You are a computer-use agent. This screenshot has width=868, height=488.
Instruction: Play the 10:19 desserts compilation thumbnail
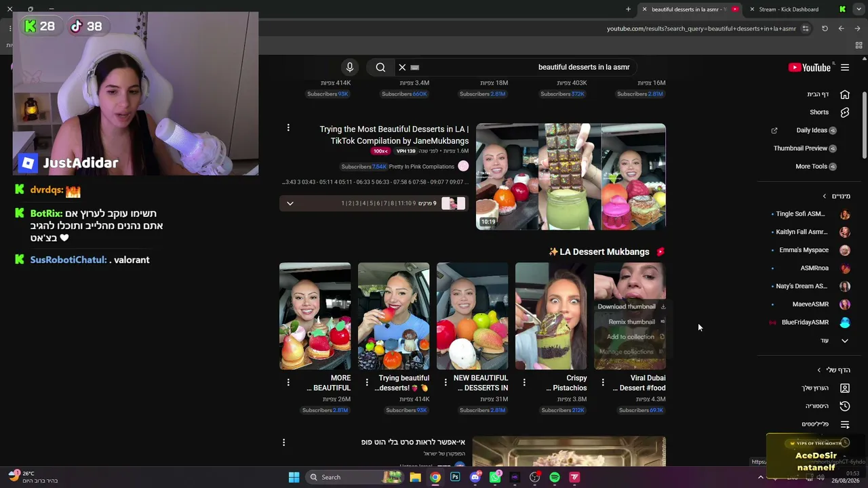571,176
